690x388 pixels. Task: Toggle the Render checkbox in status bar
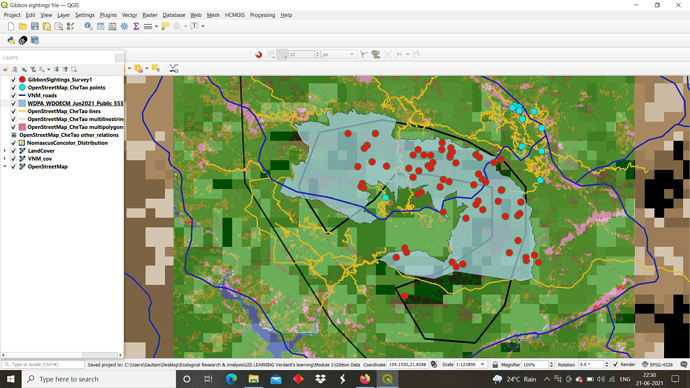[615, 364]
